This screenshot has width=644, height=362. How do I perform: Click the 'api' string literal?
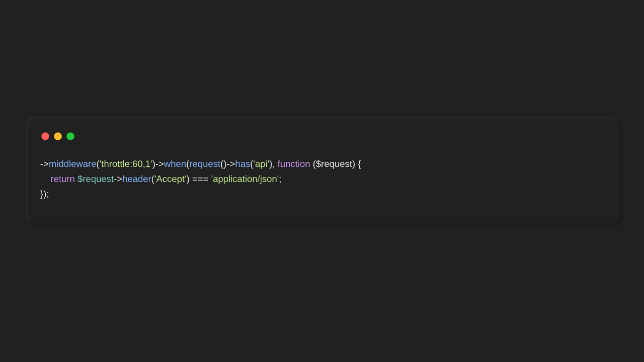pos(261,164)
